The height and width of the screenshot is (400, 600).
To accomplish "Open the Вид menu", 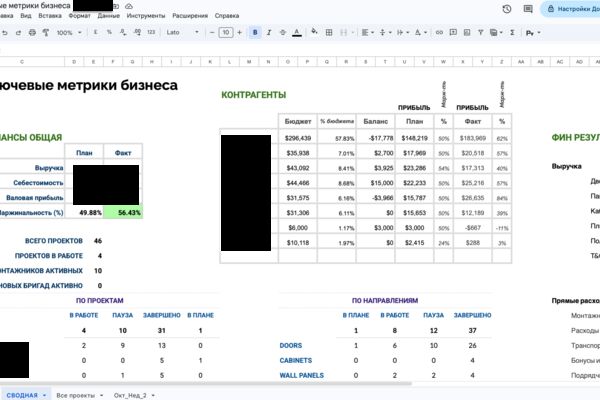I will pyautogui.click(x=26, y=16).
